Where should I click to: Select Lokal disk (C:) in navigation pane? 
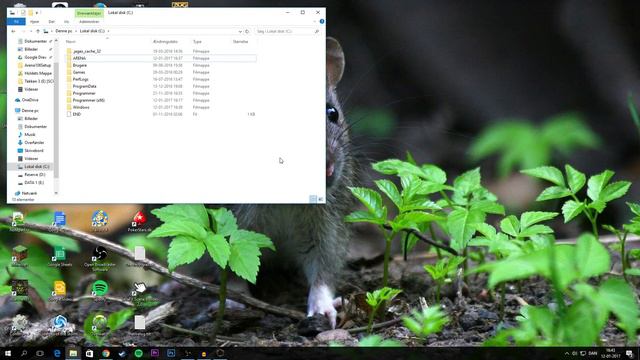(33, 167)
